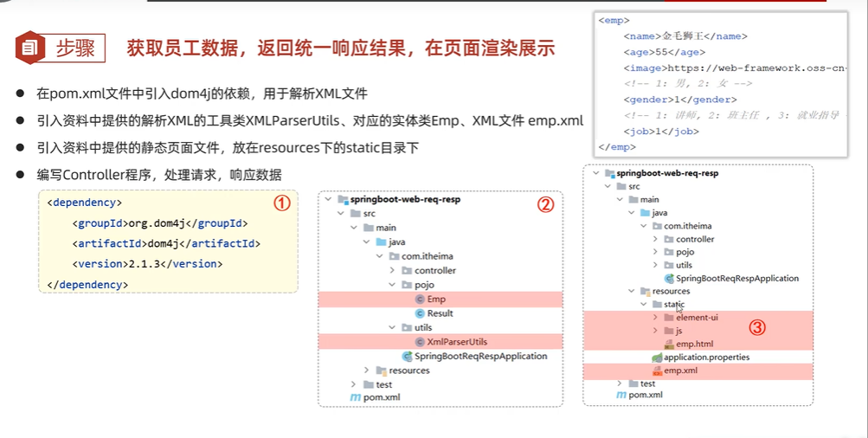Click the red 步骤 document icon

click(30, 48)
